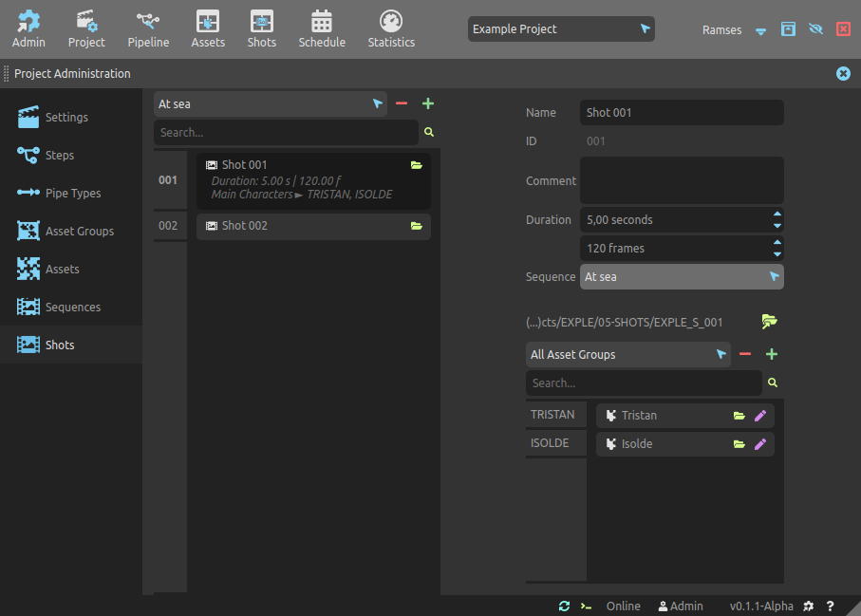The width and height of the screenshot is (861, 616).
Task: Reveal the shot folder next to EXPLE_S_001 path
Action: pyautogui.click(x=769, y=322)
